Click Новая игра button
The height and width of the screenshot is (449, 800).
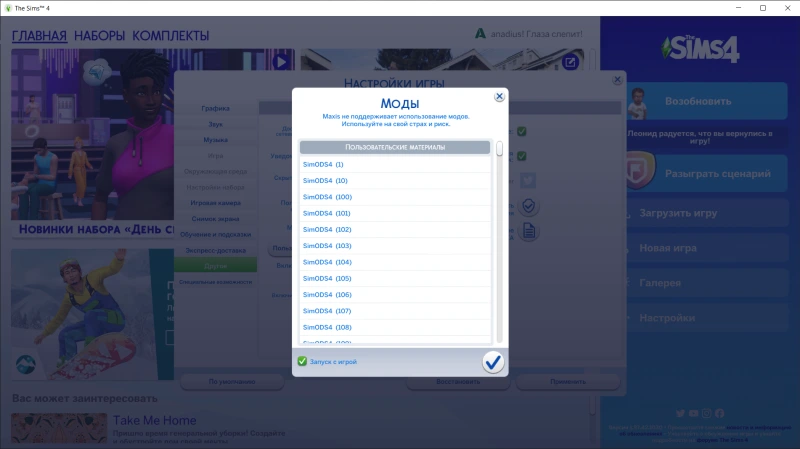707,248
